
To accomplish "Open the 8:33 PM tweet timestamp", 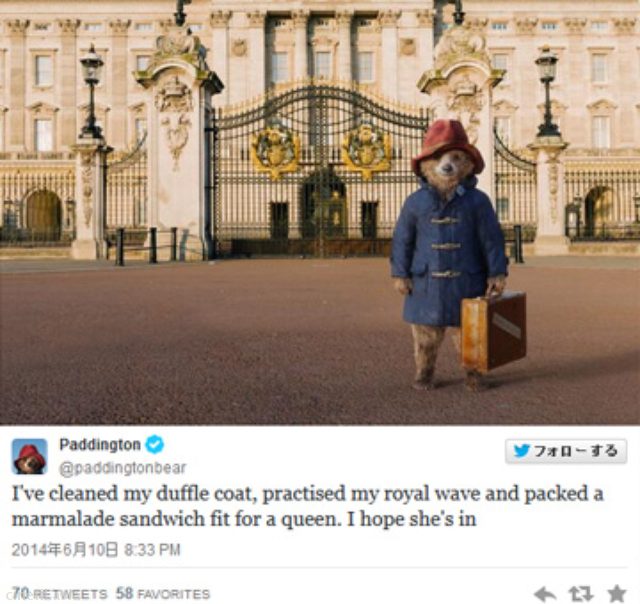I will tap(96, 550).
